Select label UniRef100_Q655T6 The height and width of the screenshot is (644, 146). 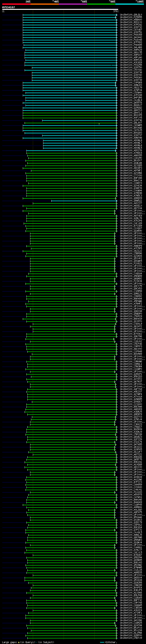click(x=131, y=103)
